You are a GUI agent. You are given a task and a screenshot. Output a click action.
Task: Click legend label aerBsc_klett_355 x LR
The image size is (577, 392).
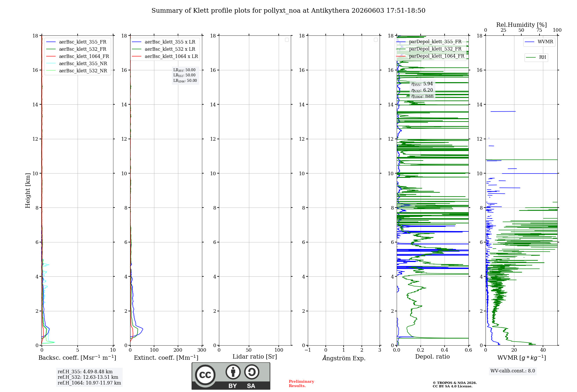[170, 42]
